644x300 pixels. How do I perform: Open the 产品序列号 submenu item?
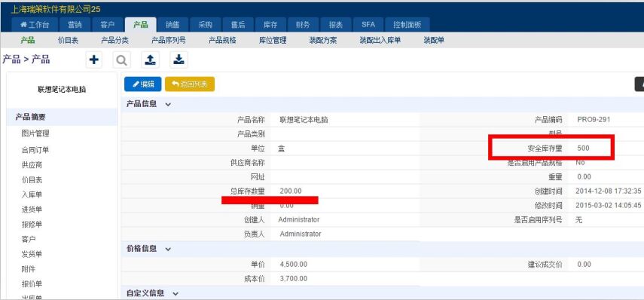tap(169, 40)
